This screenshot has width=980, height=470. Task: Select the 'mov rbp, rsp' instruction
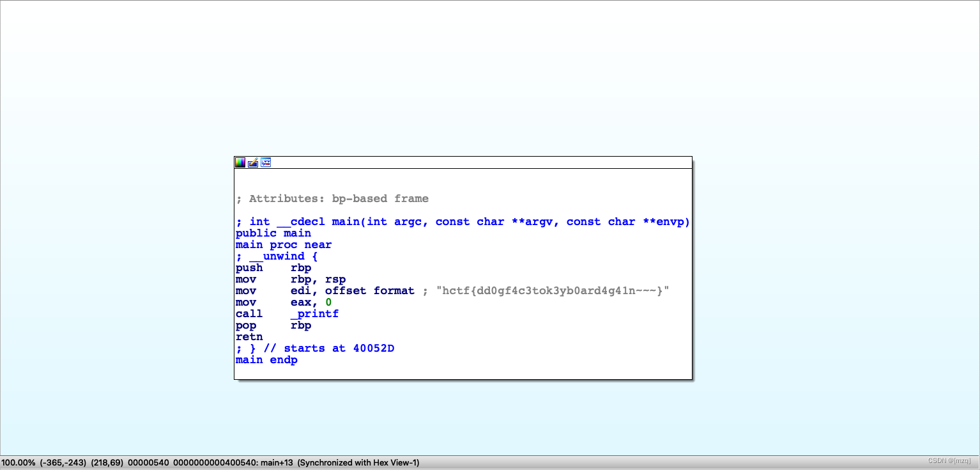(291, 279)
